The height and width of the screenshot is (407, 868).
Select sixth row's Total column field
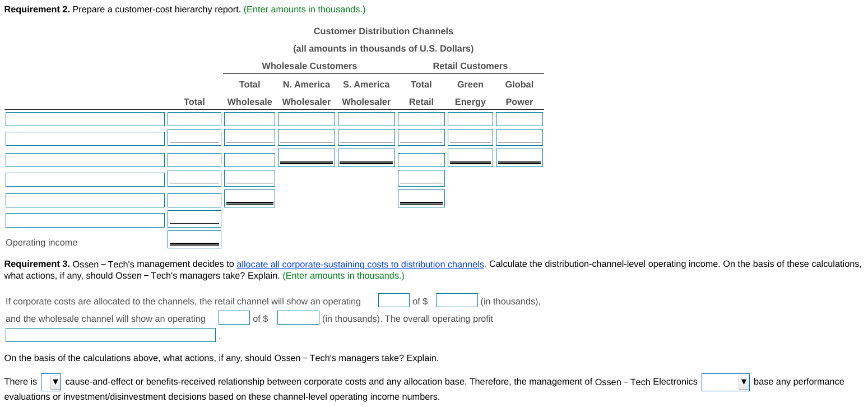pos(194,219)
